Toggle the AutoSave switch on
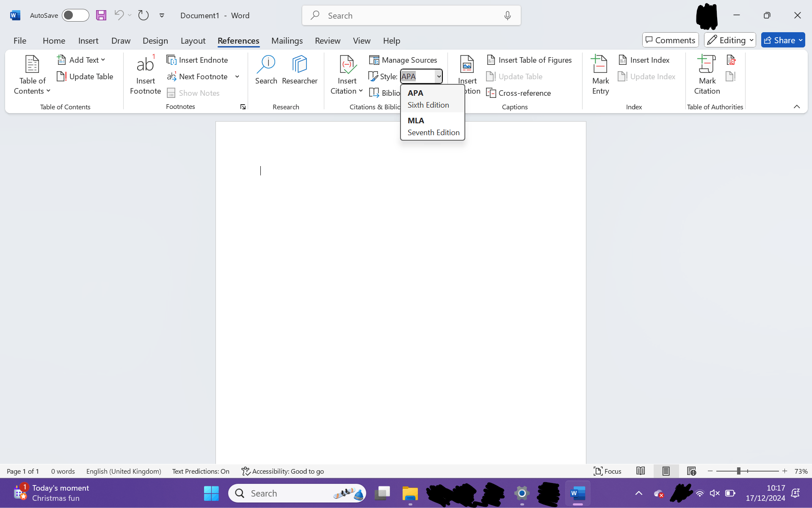 pos(75,15)
